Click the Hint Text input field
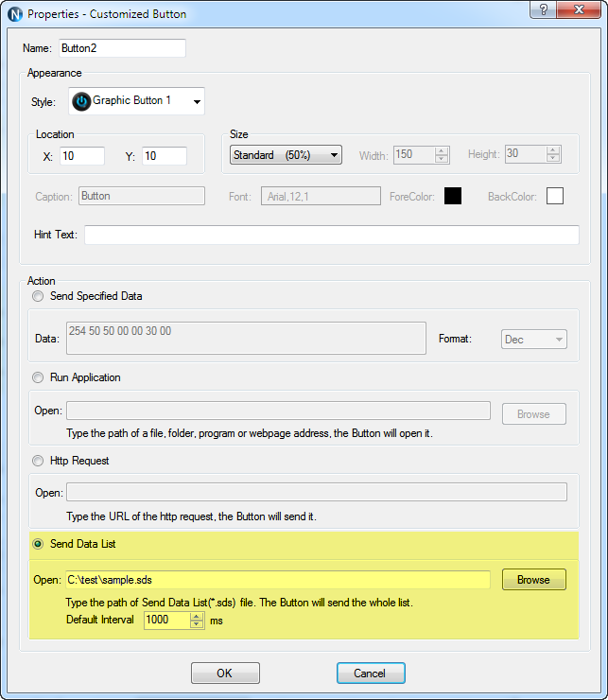Image resolution: width=608 pixels, height=700 pixels. point(332,235)
